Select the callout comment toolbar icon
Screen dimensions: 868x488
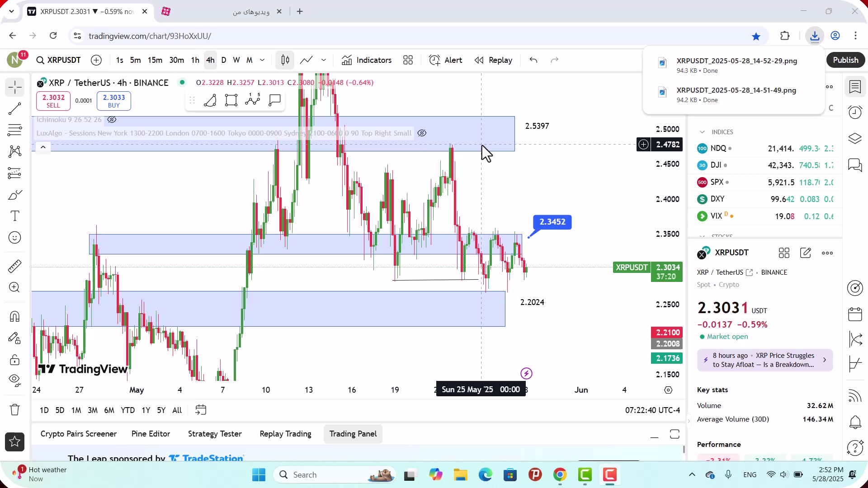click(x=274, y=100)
